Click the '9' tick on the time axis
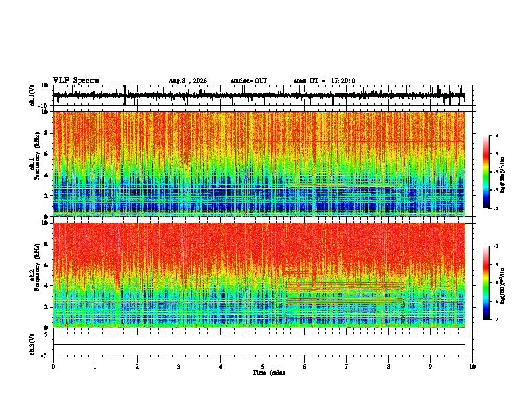Image resolution: width=532 pixels, height=411 pixels. pos(430,367)
